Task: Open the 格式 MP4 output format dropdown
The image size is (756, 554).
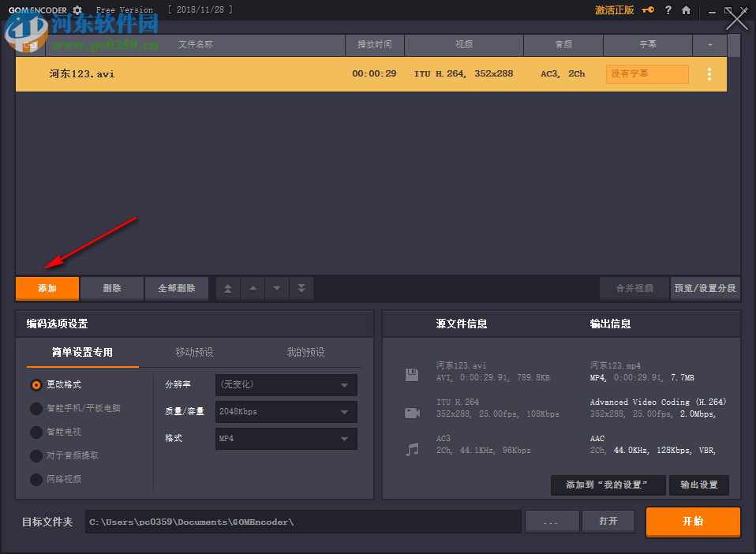Action: (x=286, y=438)
